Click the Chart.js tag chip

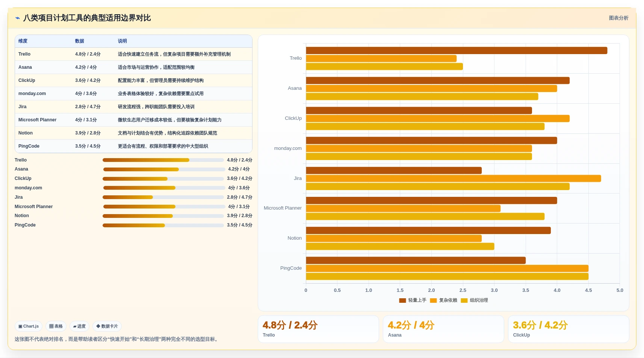[x=29, y=326]
